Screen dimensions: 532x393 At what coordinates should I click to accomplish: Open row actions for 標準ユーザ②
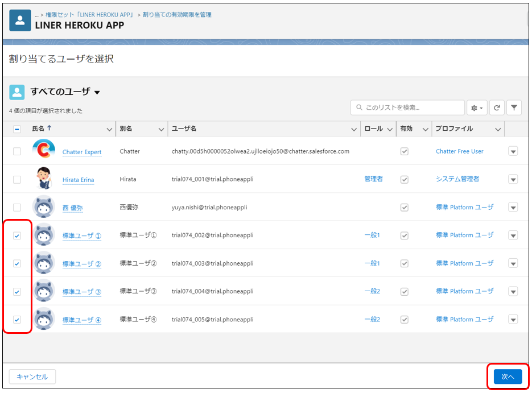513,263
